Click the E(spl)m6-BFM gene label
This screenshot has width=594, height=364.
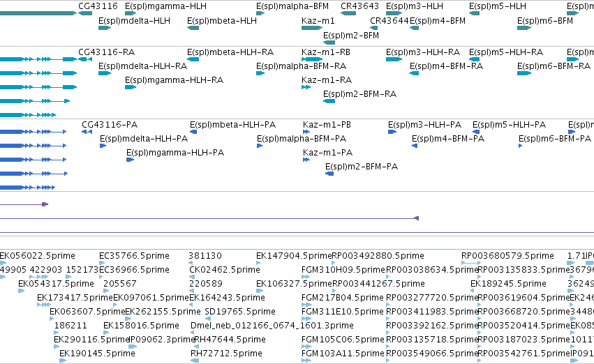point(544,21)
